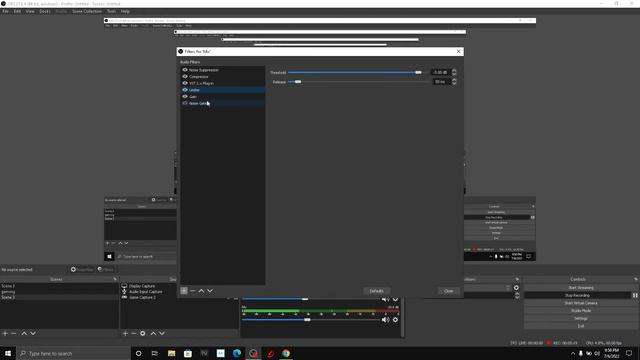This screenshot has height=360, width=640.
Task: Click Start Virtual Camera button
Action: point(581,303)
